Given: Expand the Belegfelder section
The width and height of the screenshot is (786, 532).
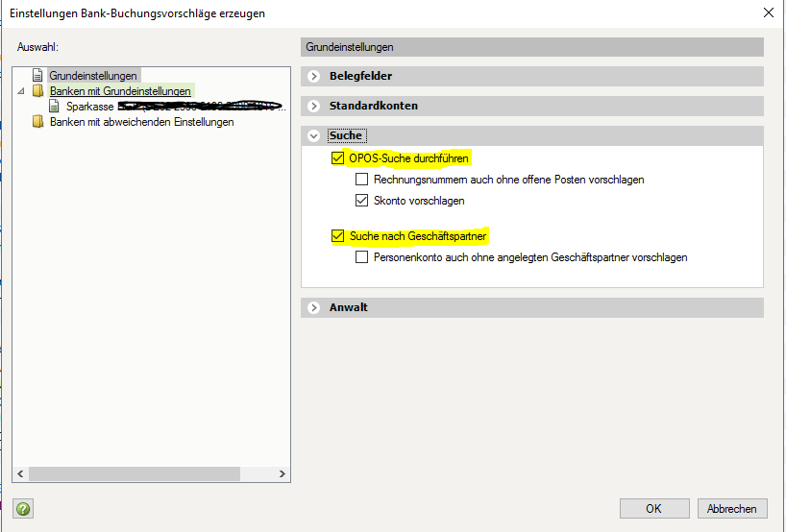Looking at the screenshot, I should pyautogui.click(x=313, y=76).
